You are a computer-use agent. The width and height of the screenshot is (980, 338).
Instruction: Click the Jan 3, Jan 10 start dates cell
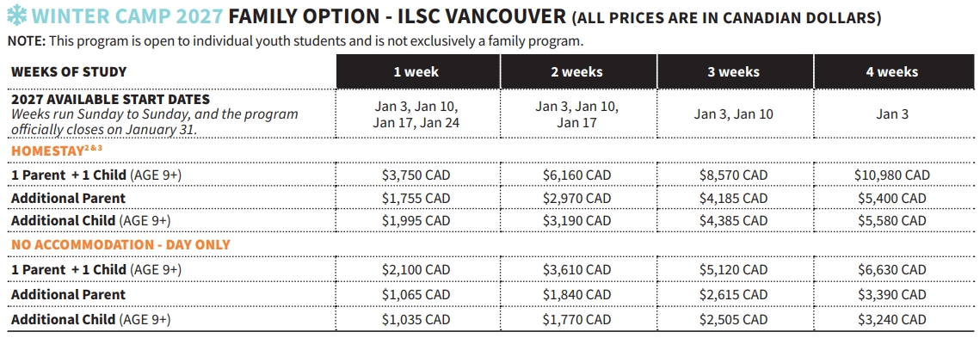[x=734, y=114]
